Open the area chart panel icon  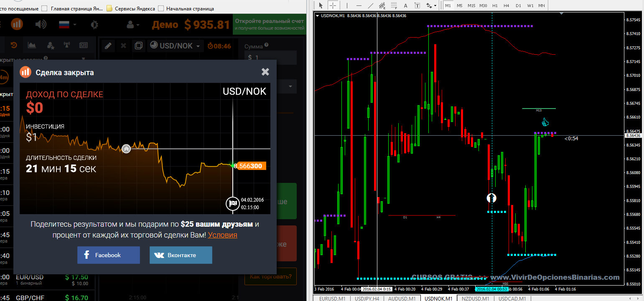pyautogui.click(x=32, y=45)
